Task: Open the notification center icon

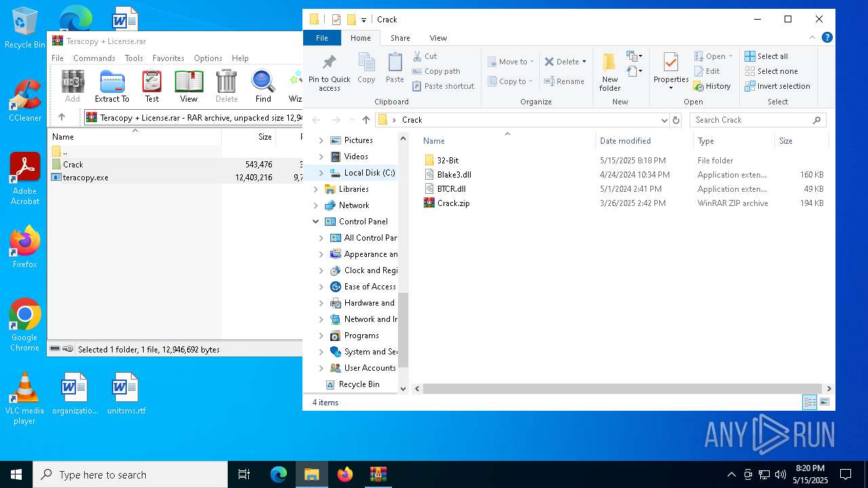Action: (846, 474)
